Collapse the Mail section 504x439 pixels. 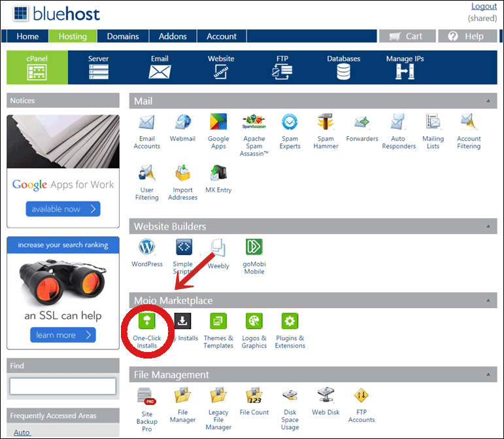coord(488,101)
